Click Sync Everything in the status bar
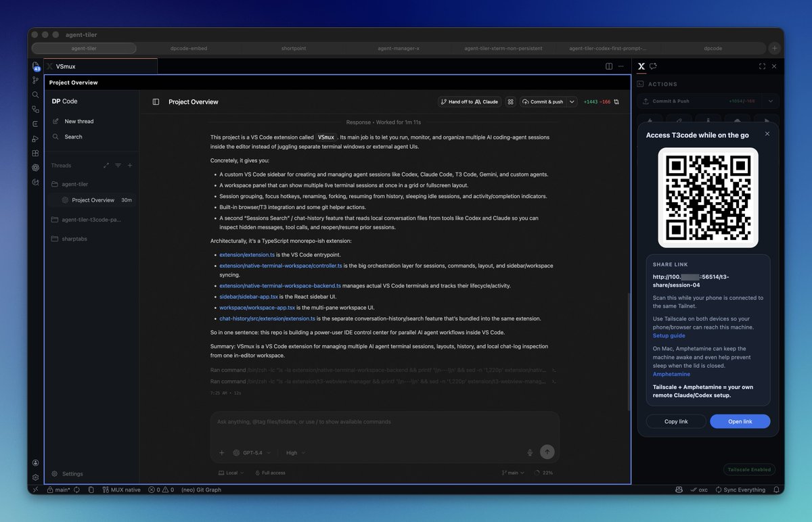Screen dimensions: 812x522 tap(740, 490)
